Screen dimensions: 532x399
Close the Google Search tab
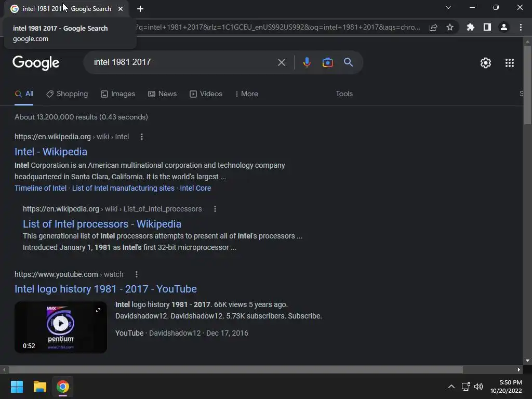tap(121, 9)
